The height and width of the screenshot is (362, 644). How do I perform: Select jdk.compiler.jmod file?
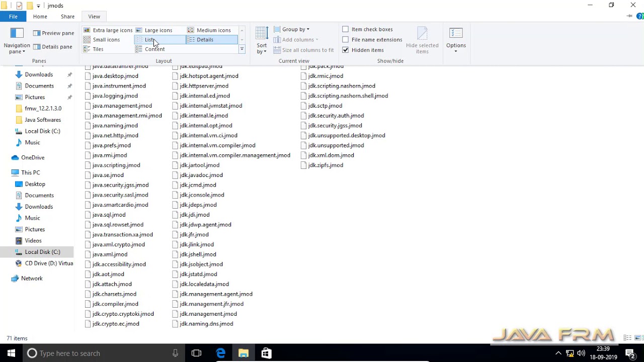click(115, 304)
